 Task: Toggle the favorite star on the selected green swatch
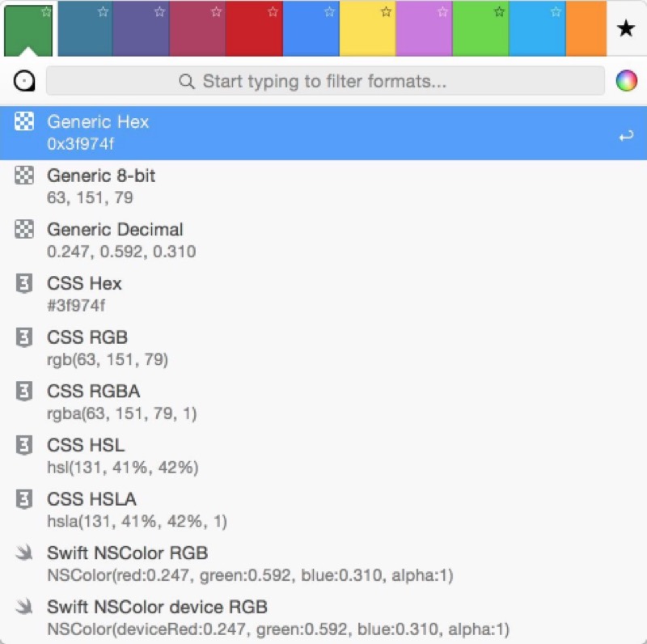coord(46,12)
